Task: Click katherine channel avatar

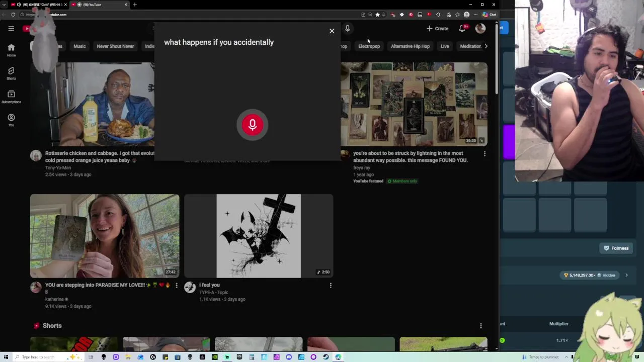Action: [36, 288]
